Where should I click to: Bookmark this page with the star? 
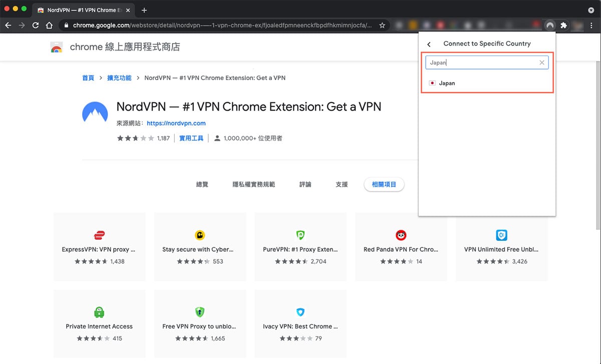pyautogui.click(x=382, y=25)
